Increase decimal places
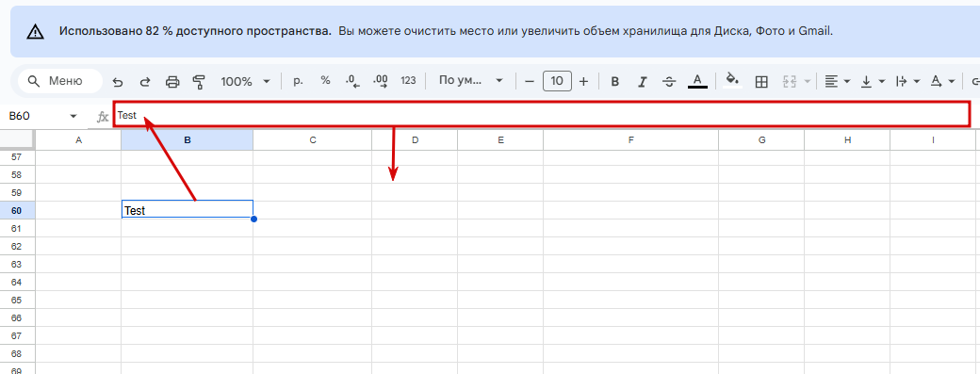This screenshot has width=980, height=374. click(x=380, y=81)
